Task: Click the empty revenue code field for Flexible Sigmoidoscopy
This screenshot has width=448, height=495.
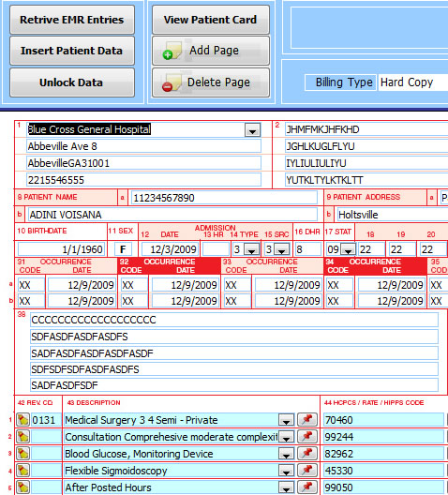Action: (x=46, y=471)
